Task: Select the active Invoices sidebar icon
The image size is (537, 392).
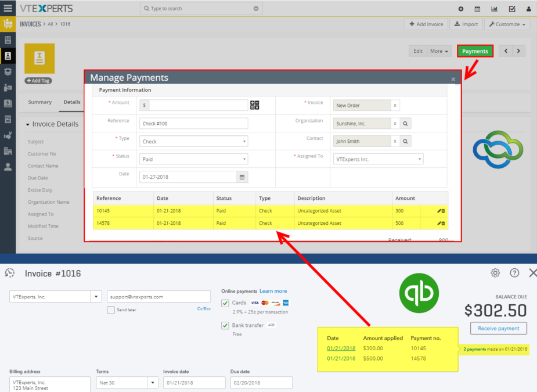Action: 8,56
